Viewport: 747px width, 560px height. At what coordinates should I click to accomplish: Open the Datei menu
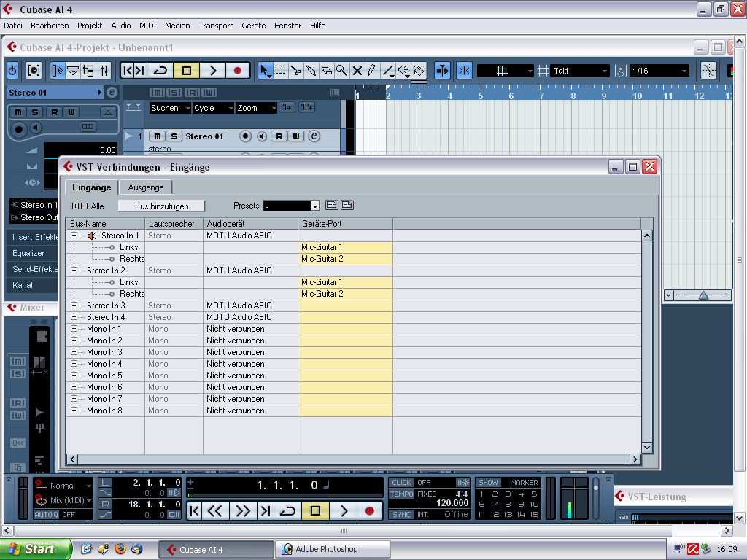[x=13, y=26]
